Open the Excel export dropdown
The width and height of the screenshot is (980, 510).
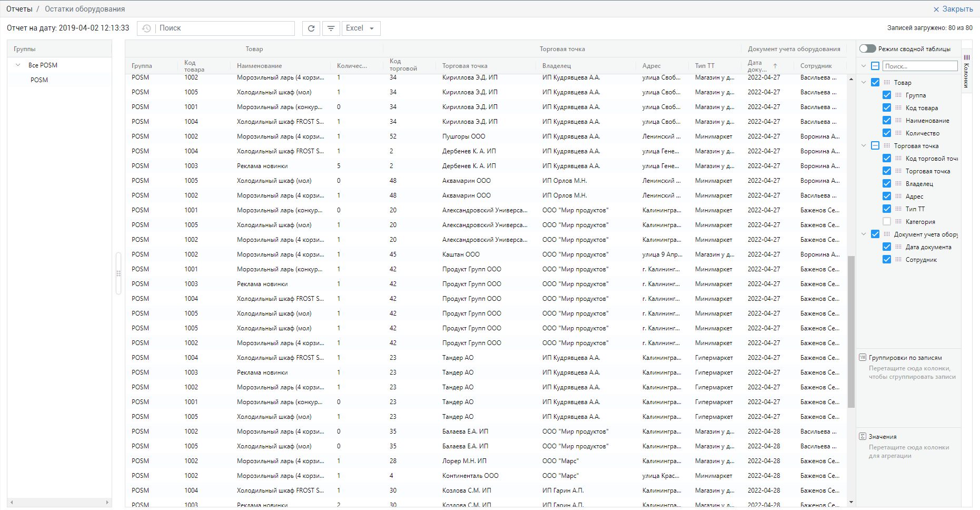click(361, 28)
